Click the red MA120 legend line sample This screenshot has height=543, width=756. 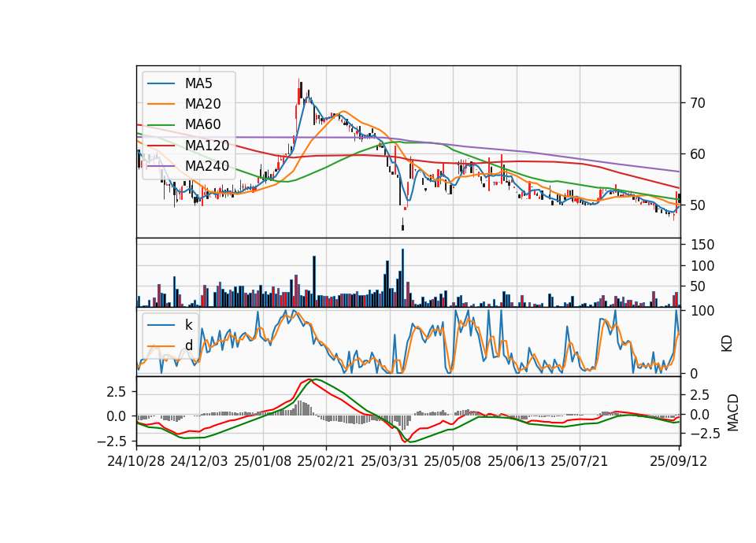click(x=161, y=146)
